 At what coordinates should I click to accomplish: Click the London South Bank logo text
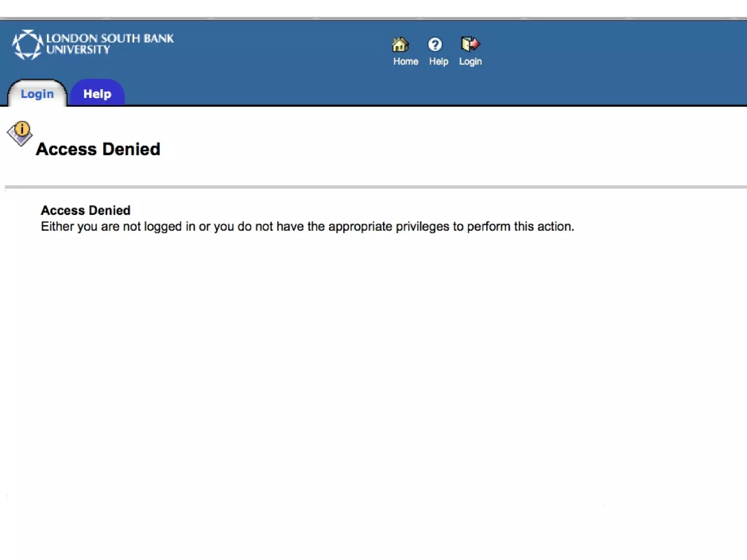tap(109, 38)
